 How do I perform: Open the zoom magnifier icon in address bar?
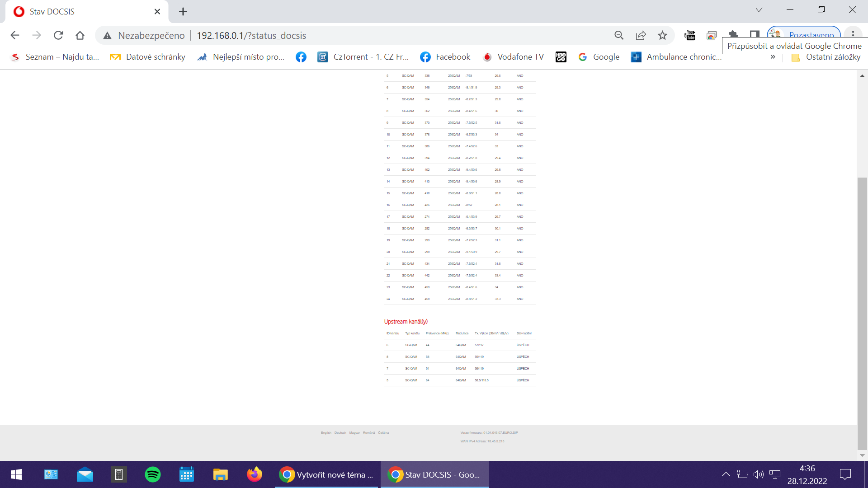[x=619, y=35]
